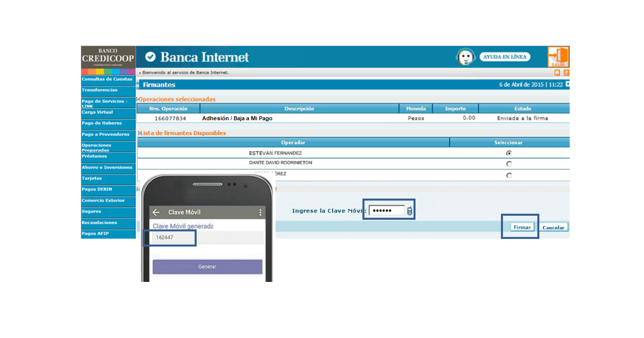Click status text Enviada a la firma
Image resolution: width=644 pixels, height=338 pixels.
[523, 119]
